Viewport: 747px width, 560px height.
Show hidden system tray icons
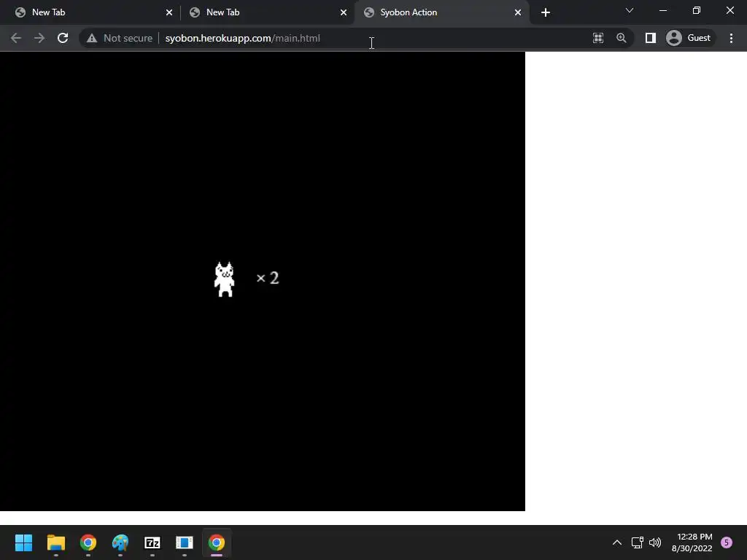(617, 542)
